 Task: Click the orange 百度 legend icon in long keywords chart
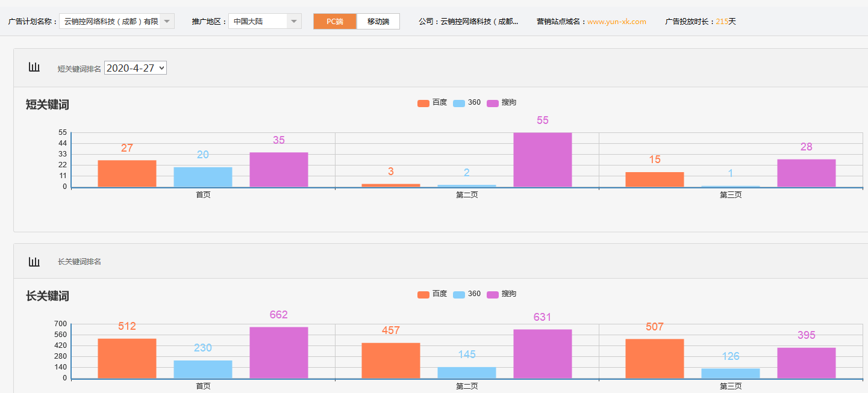point(423,294)
